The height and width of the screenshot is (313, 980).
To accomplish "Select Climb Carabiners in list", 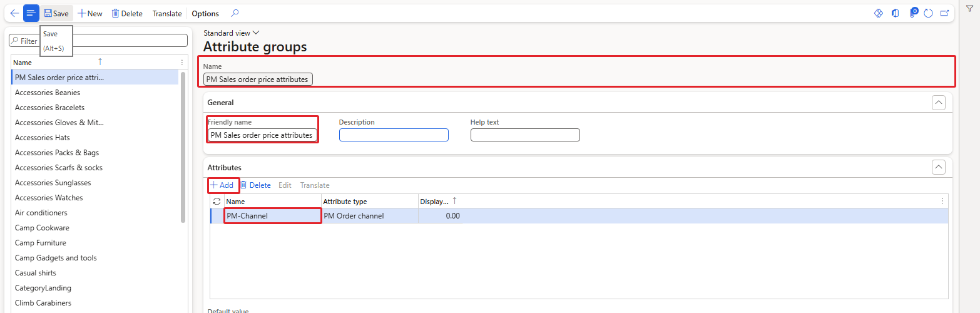I will [95, 303].
